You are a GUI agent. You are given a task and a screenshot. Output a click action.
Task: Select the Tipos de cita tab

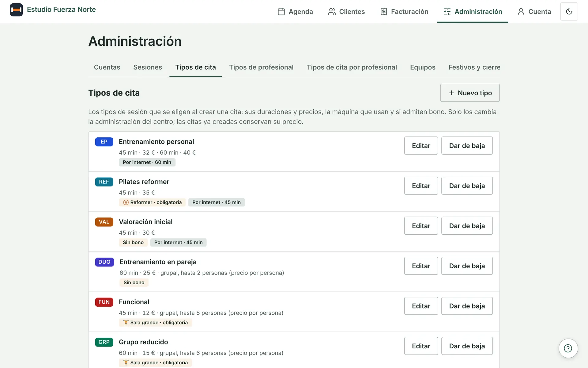point(195,67)
